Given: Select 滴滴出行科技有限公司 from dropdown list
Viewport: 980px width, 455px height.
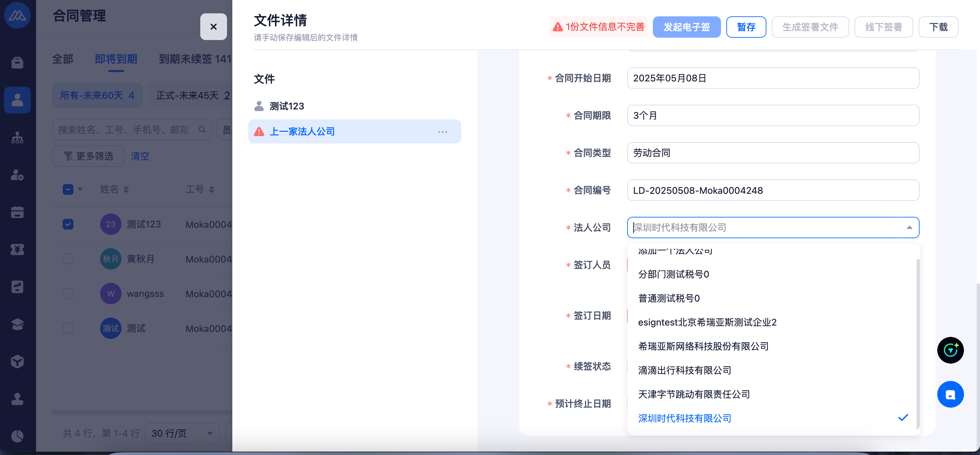Looking at the screenshot, I should [x=684, y=370].
